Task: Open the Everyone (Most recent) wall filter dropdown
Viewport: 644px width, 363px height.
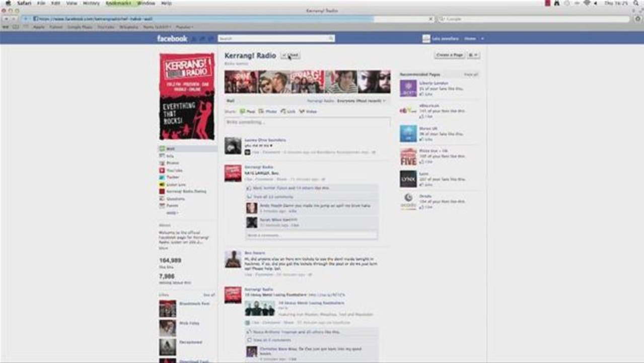Action: pyautogui.click(x=361, y=101)
